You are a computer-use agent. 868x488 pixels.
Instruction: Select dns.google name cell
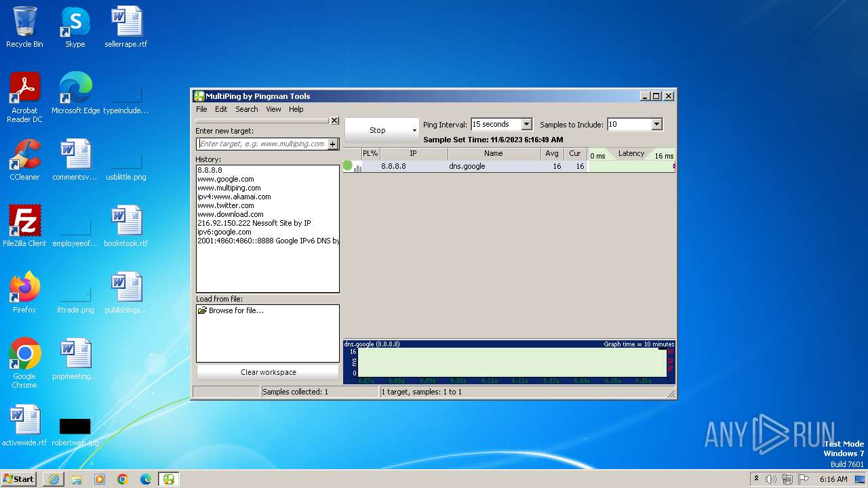pos(467,166)
